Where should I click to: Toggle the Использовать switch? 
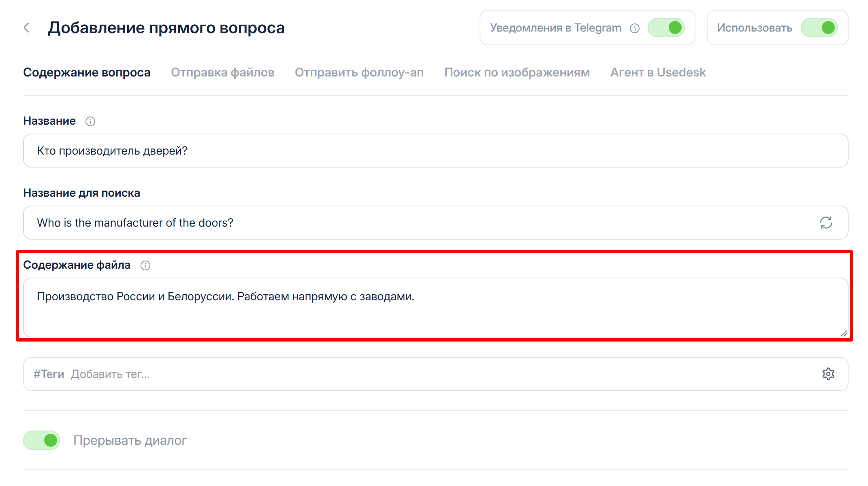click(x=819, y=28)
